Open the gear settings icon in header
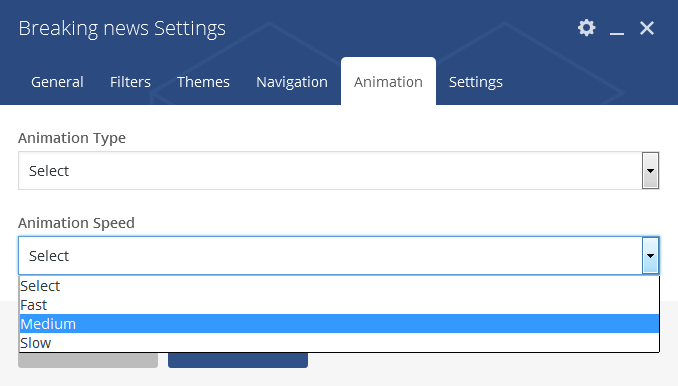 (x=586, y=28)
